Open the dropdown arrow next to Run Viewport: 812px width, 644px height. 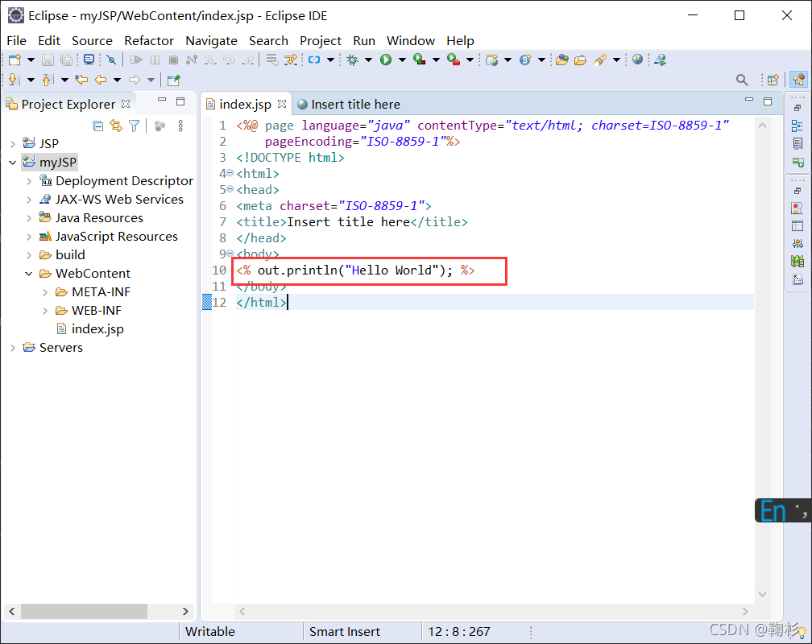[402, 60]
